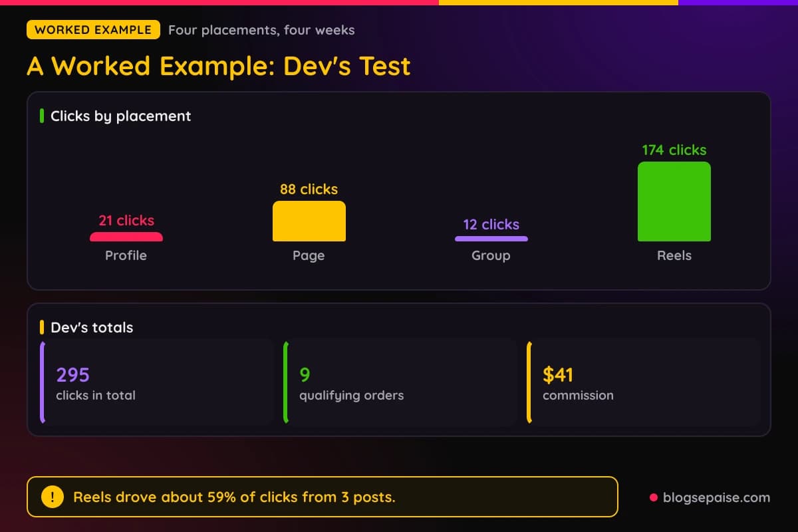This screenshot has width=798, height=532.
Task: Click the title "A Worked Example: Dev's Test"
Action: point(219,66)
